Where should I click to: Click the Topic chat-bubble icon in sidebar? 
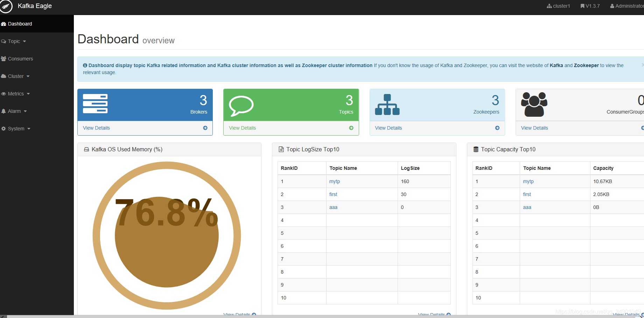click(3, 41)
